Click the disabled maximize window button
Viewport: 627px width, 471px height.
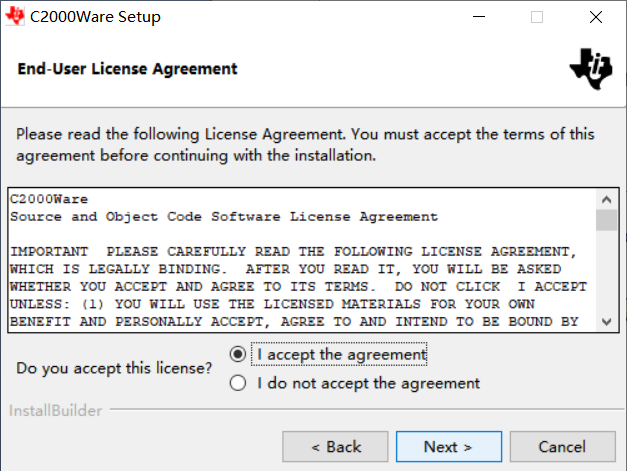point(537,17)
